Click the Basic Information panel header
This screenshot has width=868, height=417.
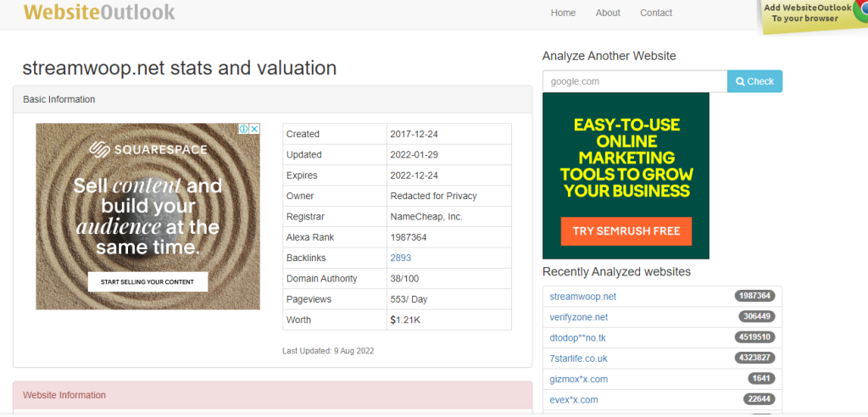(272, 100)
